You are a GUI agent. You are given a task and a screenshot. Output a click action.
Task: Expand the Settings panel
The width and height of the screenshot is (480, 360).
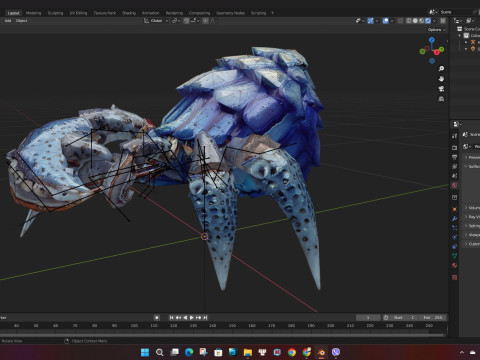coord(473,226)
